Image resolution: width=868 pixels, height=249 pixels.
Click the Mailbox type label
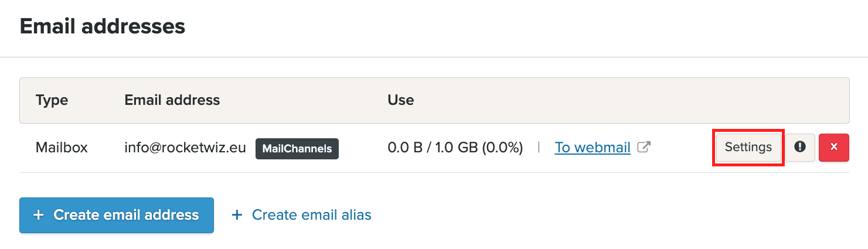[62, 148]
